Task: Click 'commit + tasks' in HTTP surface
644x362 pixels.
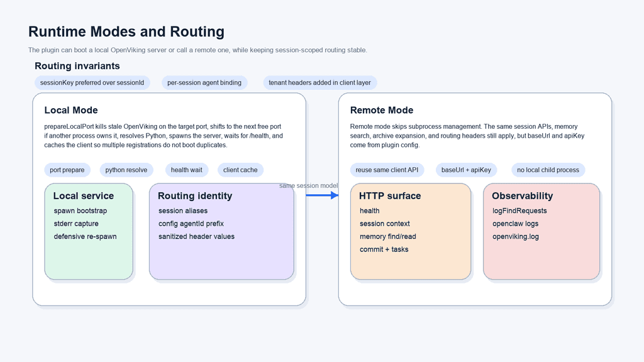Action: 384,250
